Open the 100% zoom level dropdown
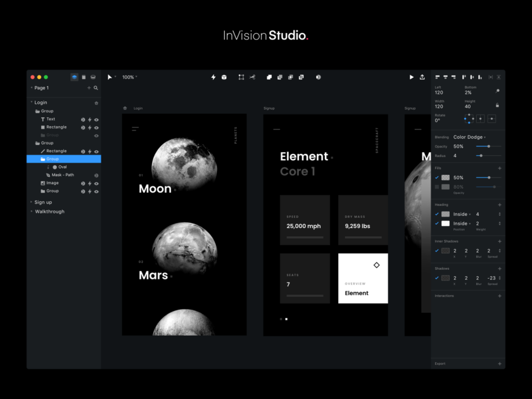532x399 pixels. [129, 77]
